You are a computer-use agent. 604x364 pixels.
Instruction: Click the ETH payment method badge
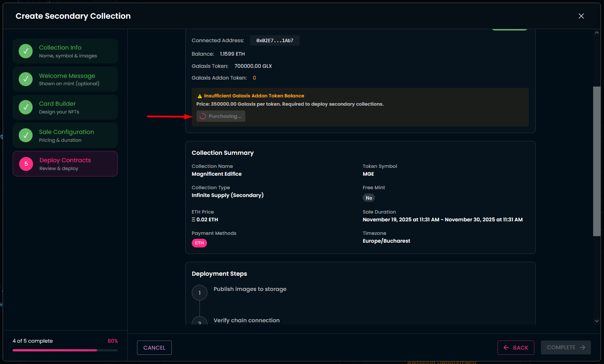click(x=199, y=243)
